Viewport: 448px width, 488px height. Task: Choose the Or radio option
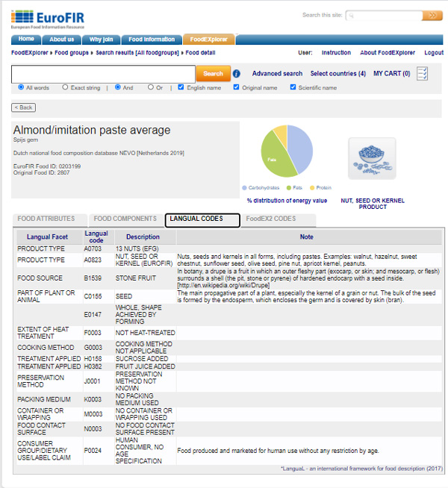tap(151, 87)
